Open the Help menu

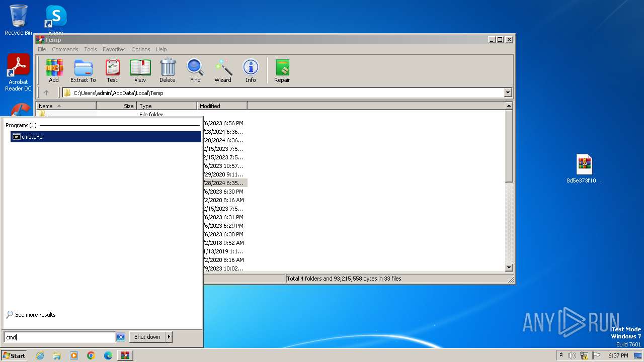(x=161, y=49)
